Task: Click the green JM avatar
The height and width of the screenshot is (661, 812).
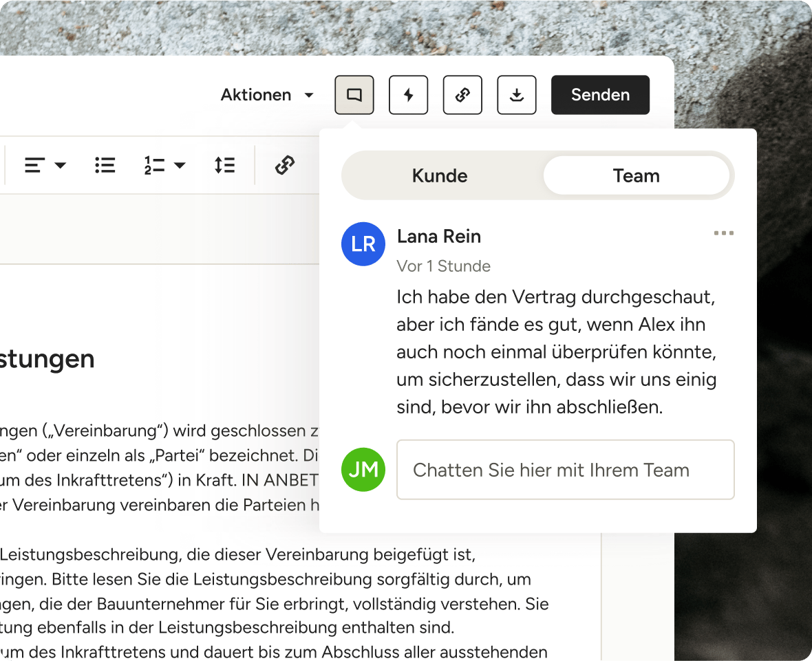Action: [x=363, y=470]
